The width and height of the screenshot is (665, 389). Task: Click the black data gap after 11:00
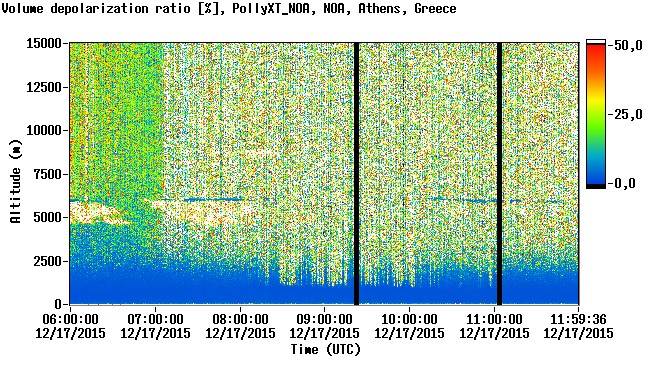coord(499,174)
